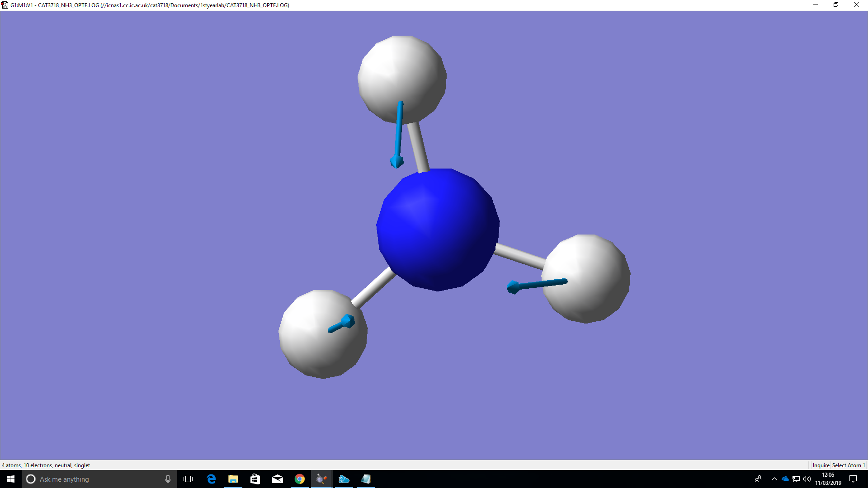The height and width of the screenshot is (488, 868).
Task: Open the volume speaker tray icon
Action: pos(807,479)
